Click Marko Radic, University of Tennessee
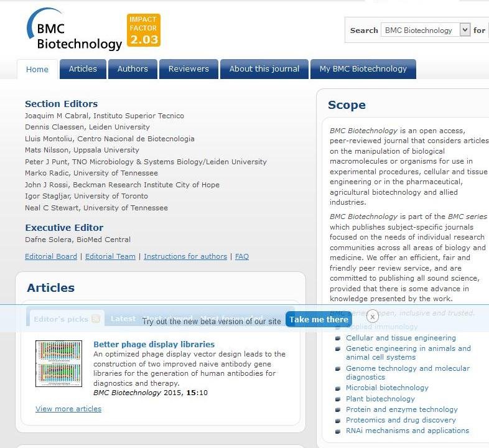The height and width of the screenshot is (448, 489). click(x=91, y=173)
